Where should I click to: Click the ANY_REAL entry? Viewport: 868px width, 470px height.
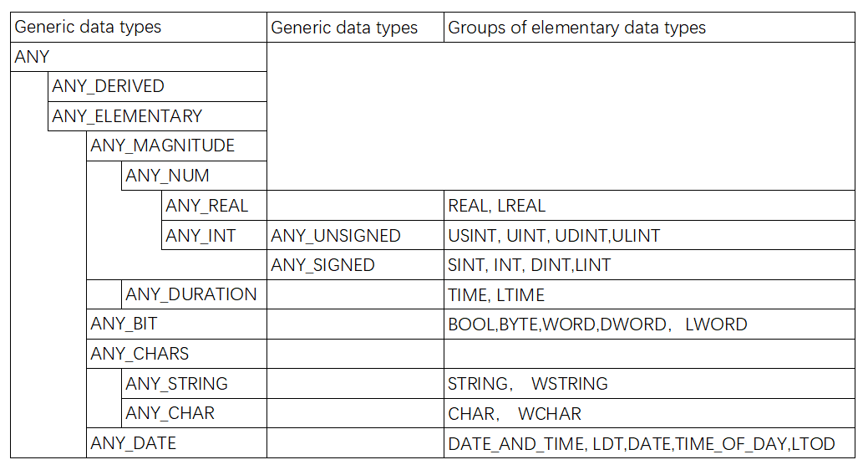[206, 206]
